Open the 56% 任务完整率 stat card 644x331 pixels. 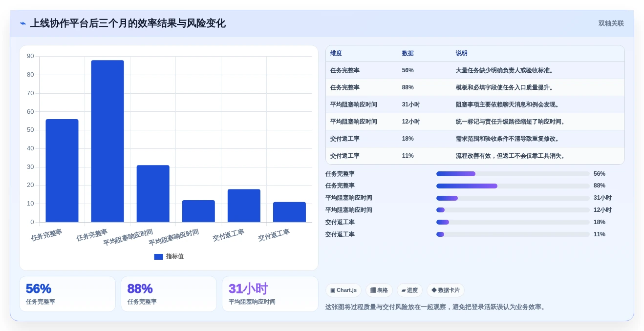tap(67, 294)
